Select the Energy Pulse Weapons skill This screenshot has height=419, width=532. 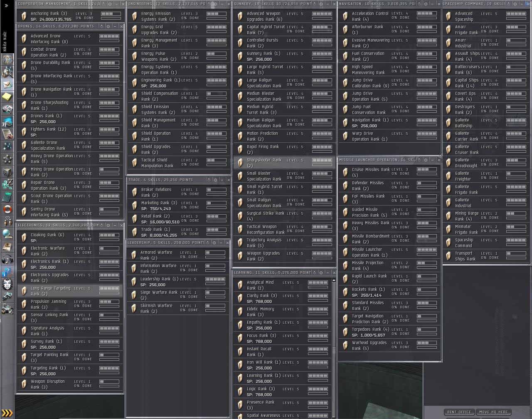click(178, 56)
